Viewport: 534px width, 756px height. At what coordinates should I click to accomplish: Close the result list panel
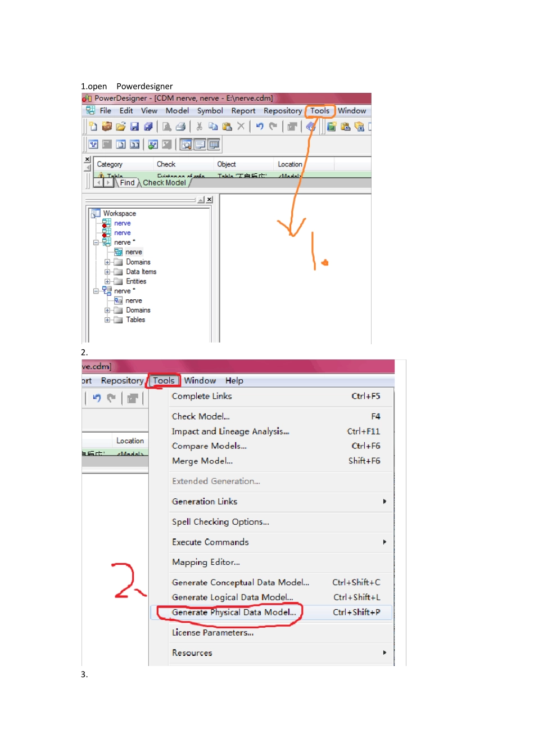pos(87,160)
